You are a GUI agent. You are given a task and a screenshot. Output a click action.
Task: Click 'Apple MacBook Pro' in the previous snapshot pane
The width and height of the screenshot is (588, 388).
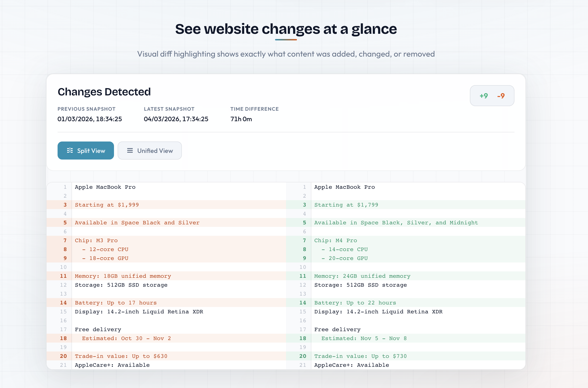click(x=105, y=187)
